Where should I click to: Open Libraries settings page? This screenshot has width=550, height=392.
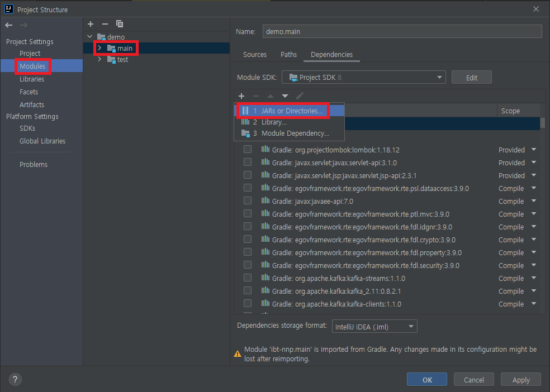click(31, 79)
